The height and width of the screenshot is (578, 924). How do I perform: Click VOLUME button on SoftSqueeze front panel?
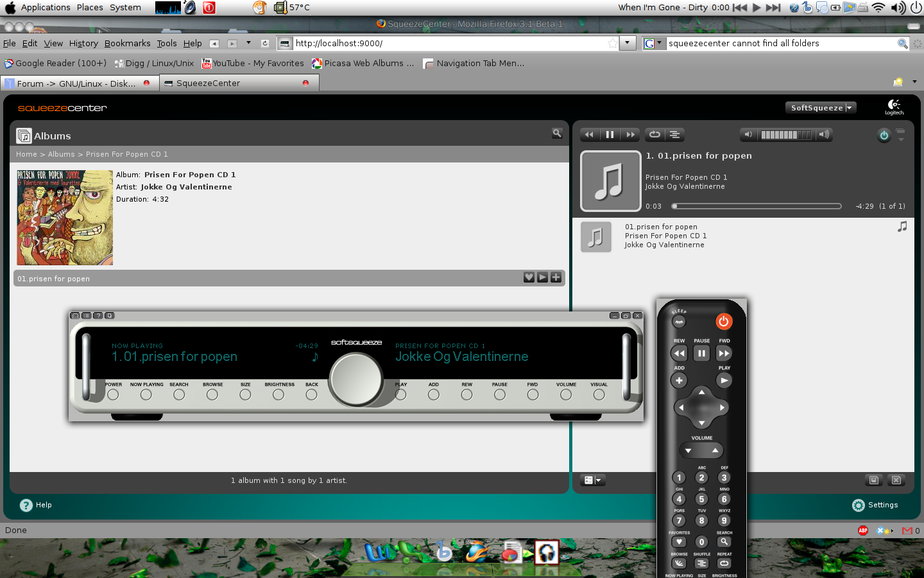(566, 395)
